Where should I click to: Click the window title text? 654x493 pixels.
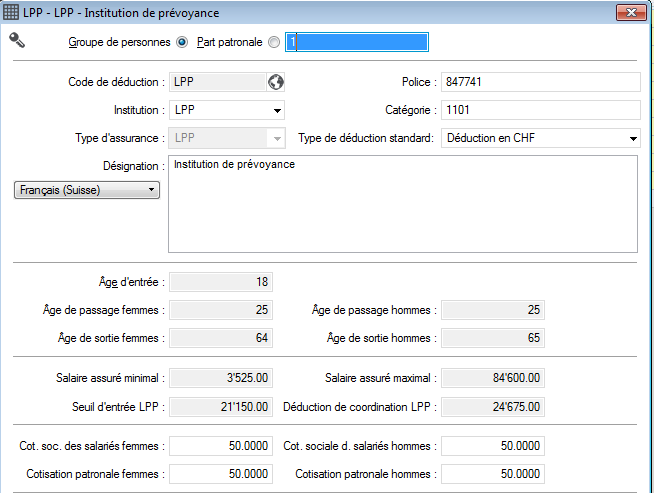click(121, 13)
